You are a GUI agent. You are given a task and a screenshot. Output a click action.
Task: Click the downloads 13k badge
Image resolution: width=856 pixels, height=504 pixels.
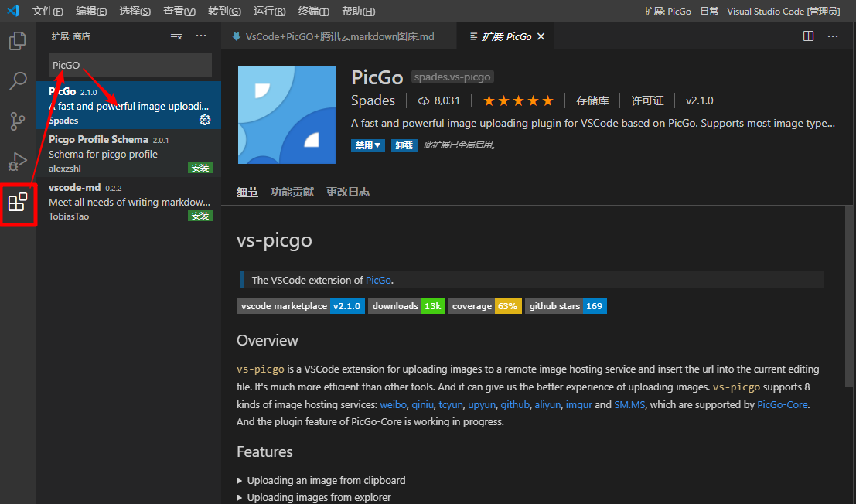pos(407,306)
